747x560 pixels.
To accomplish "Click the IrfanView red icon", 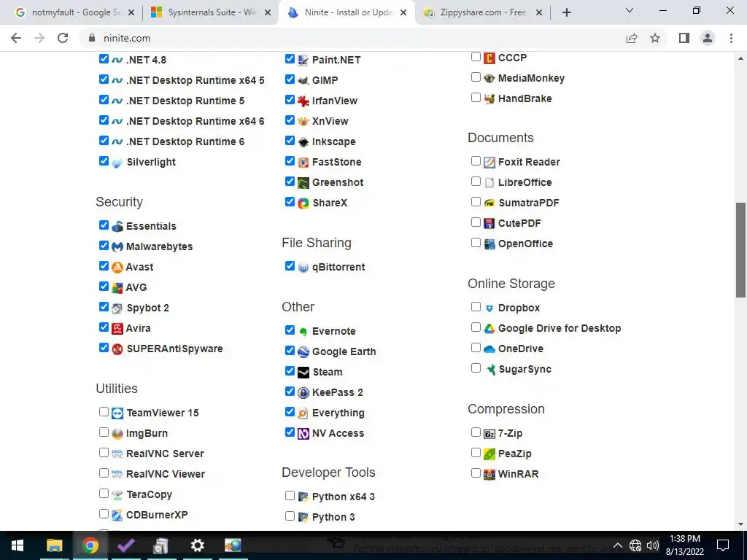I will 303,101.
